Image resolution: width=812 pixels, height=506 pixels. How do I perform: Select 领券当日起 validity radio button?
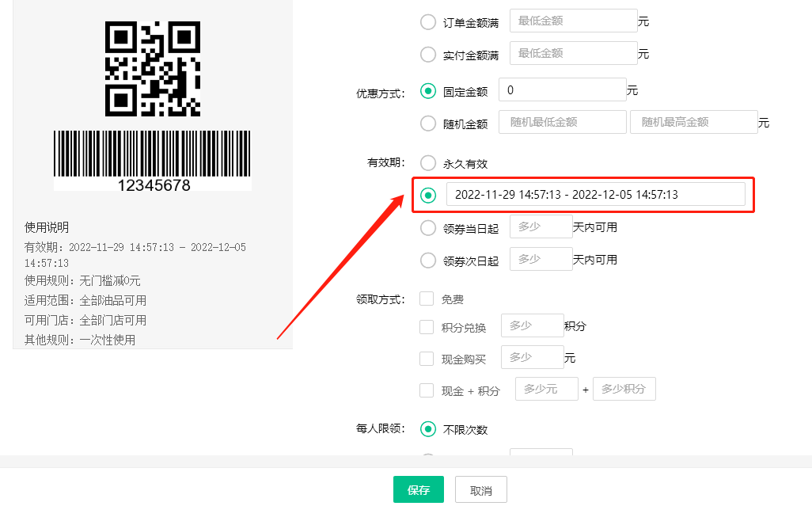428,228
